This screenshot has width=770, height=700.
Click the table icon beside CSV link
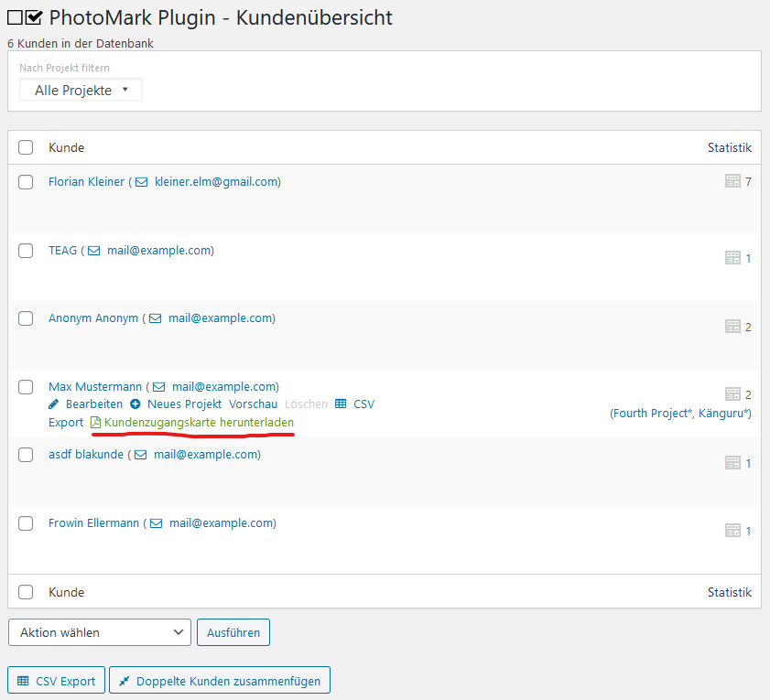[341, 404]
